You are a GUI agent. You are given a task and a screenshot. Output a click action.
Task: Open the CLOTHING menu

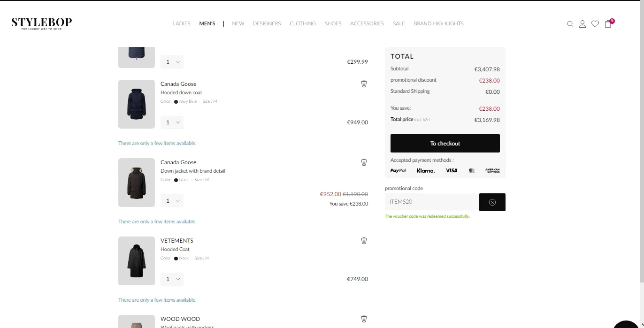click(x=303, y=23)
